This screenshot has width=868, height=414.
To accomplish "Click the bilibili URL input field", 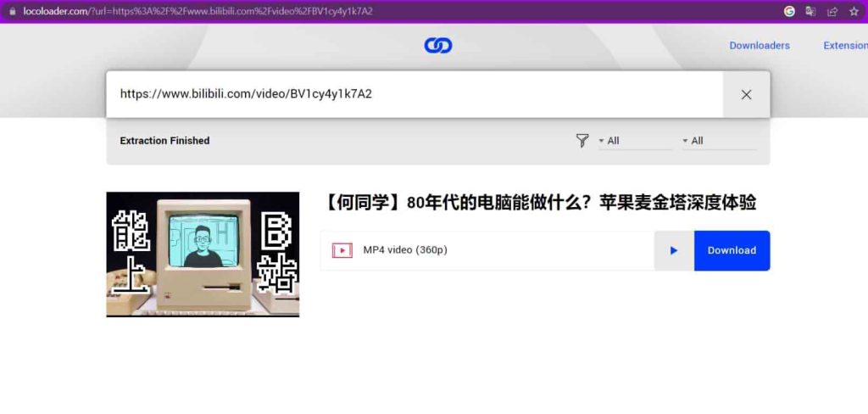I will 414,94.
